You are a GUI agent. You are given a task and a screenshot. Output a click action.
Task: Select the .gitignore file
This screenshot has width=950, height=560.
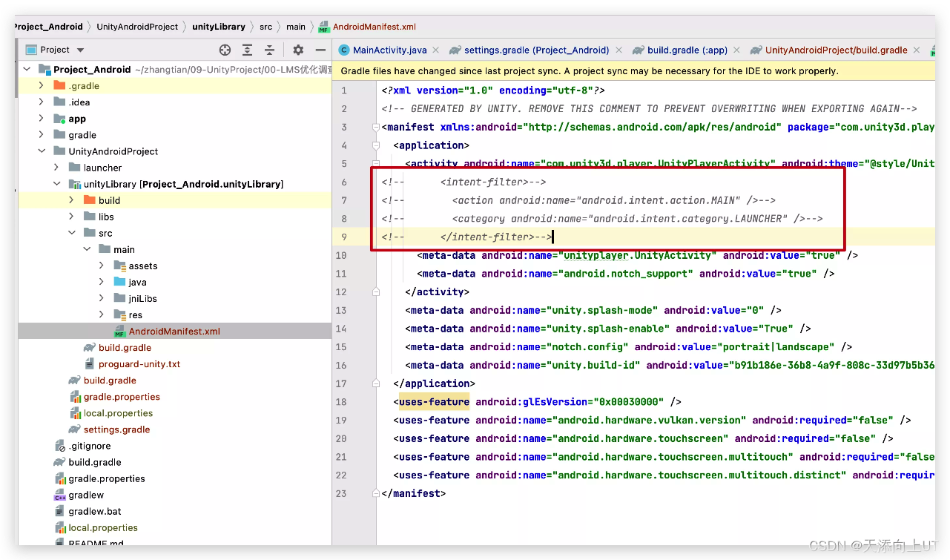(89, 446)
